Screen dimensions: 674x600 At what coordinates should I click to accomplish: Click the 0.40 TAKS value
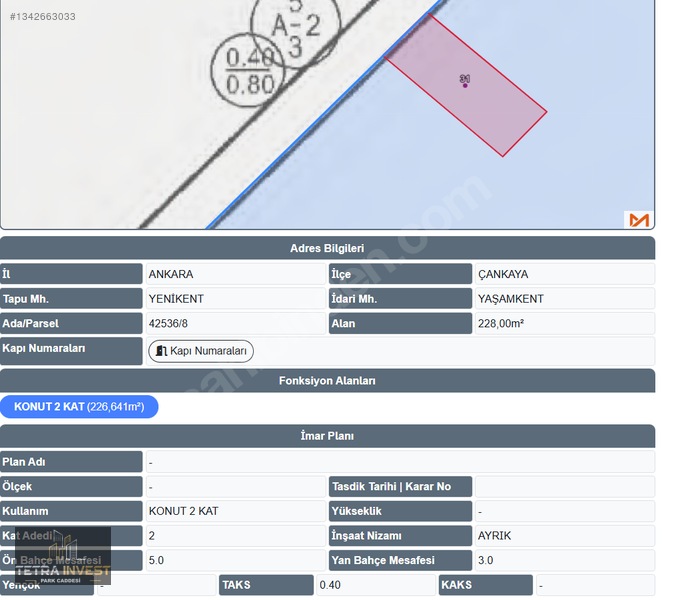point(376,585)
